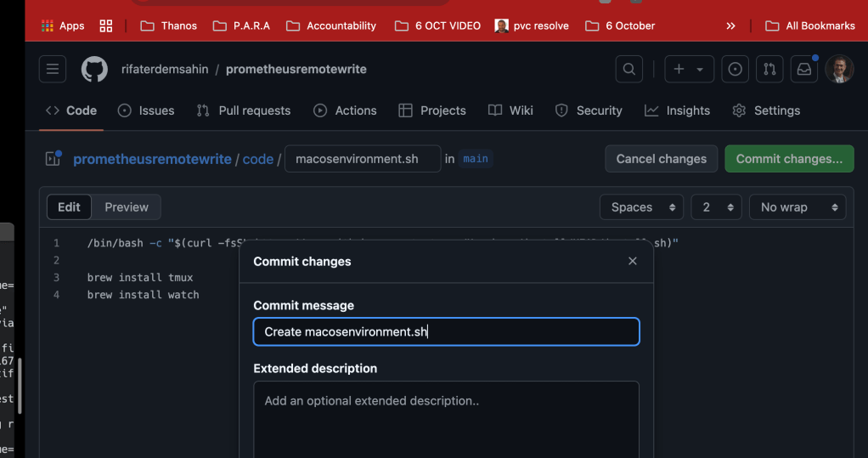
Task: Click the green Commit changes button
Action: tap(789, 159)
